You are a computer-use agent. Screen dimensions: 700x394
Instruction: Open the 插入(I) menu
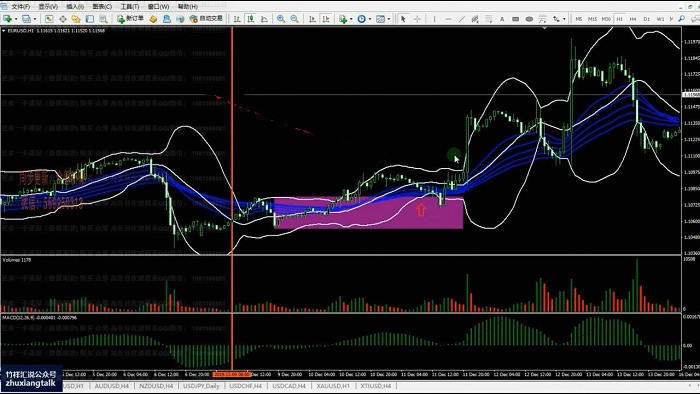[75, 6]
